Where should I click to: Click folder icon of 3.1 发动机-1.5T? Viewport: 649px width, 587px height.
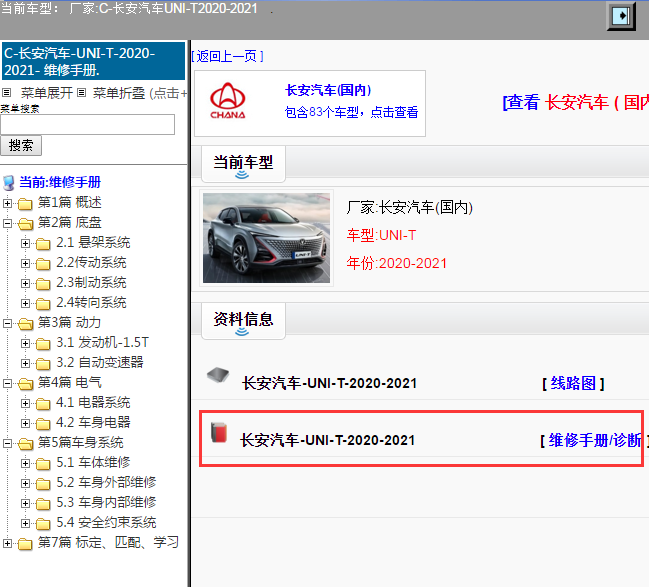[43, 344]
